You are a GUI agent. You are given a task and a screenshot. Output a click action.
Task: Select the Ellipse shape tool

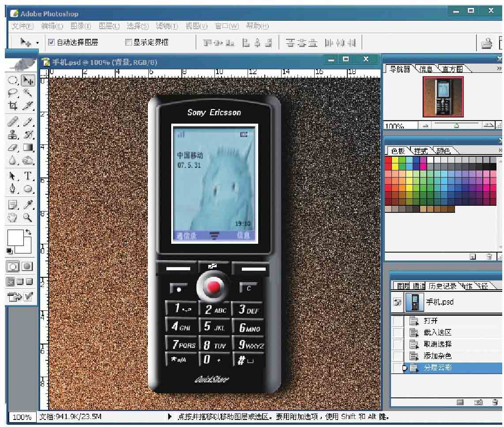pyautogui.click(x=28, y=189)
